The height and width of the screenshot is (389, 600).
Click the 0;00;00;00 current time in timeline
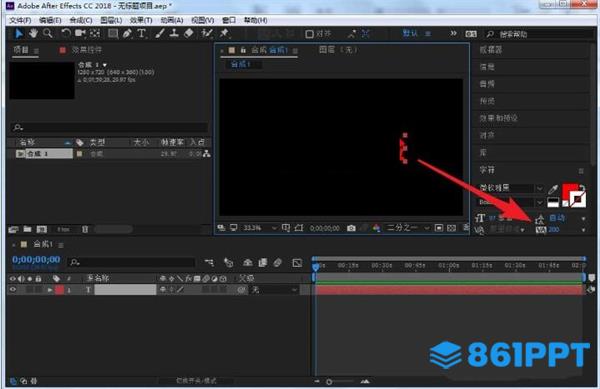[x=36, y=259]
